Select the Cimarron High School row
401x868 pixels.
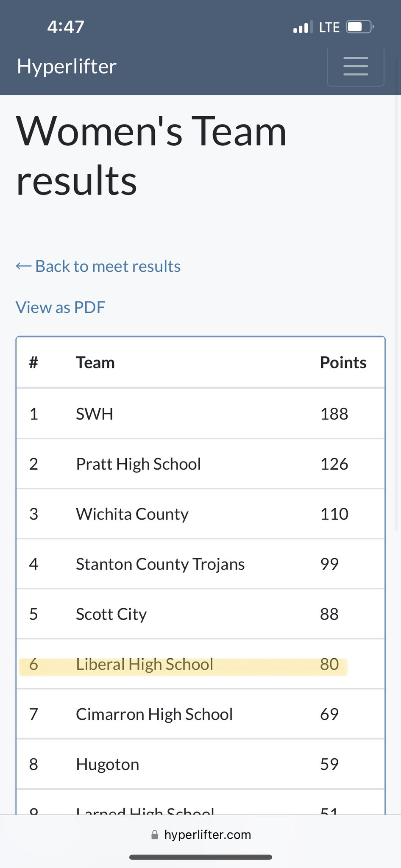pos(200,714)
